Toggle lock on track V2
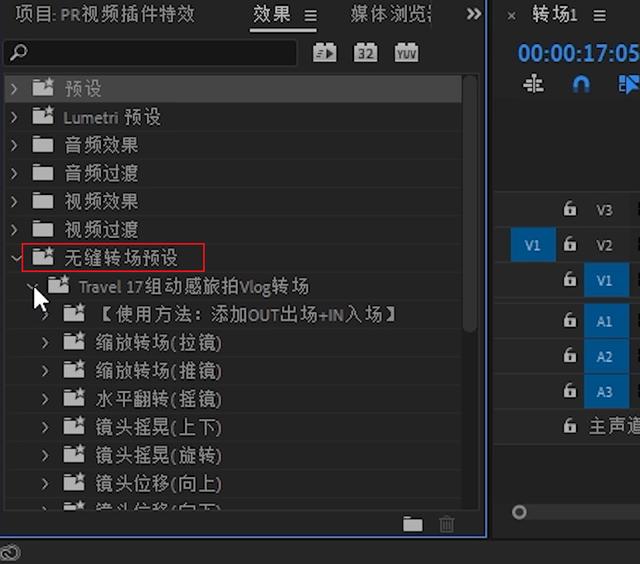This screenshot has height=564, width=640. click(x=570, y=244)
